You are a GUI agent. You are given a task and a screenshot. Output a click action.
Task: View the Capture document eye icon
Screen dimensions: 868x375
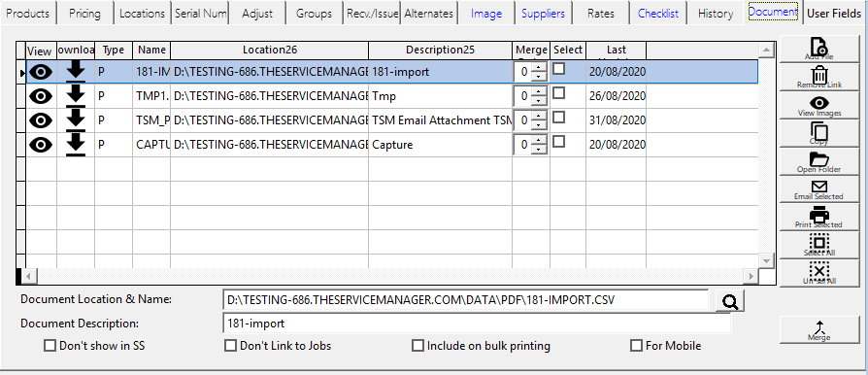click(x=41, y=145)
